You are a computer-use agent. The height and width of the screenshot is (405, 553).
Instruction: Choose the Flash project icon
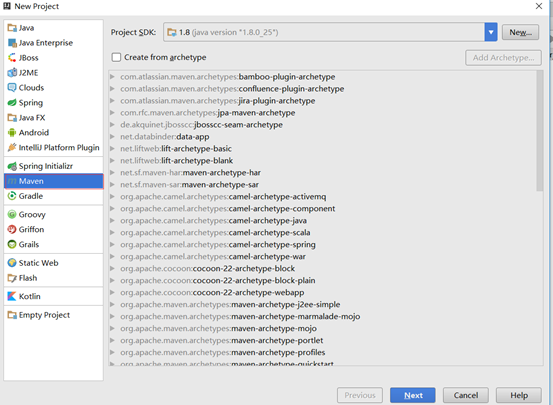tap(12, 278)
